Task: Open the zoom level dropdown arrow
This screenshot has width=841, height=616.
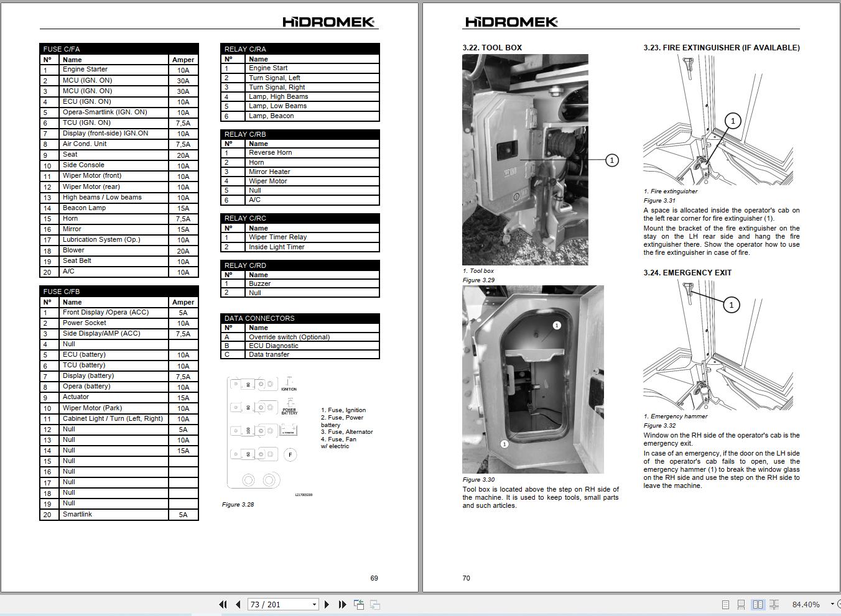Action: click(x=832, y=604)
